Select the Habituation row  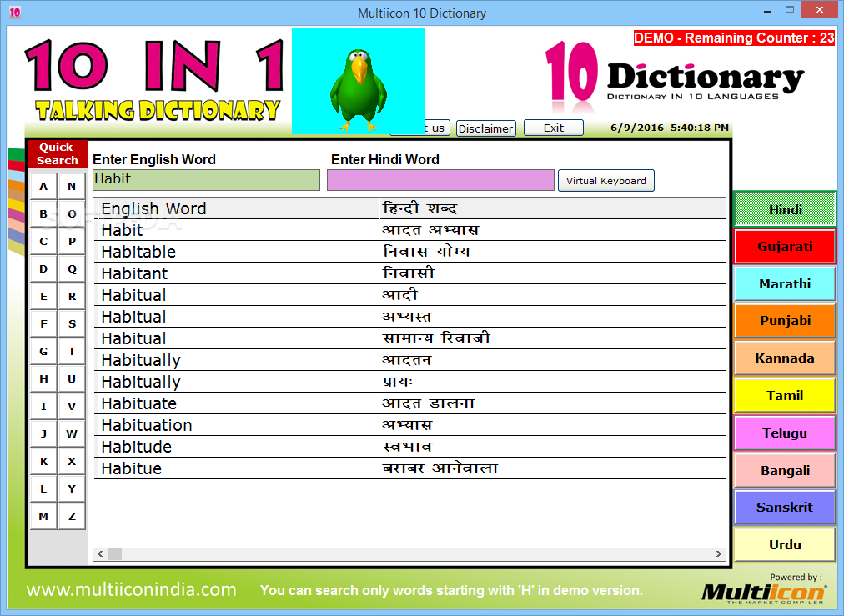tap(410, 425)
